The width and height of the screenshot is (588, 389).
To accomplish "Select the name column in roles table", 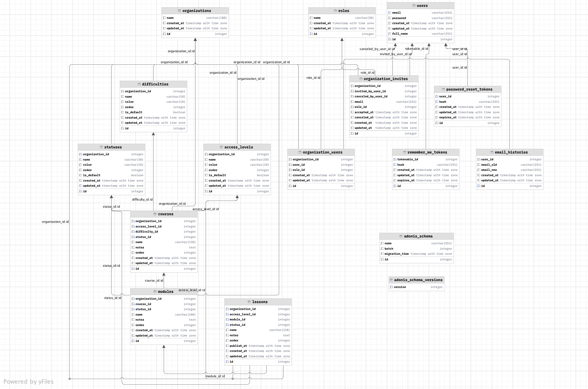I will pos(342,18).
